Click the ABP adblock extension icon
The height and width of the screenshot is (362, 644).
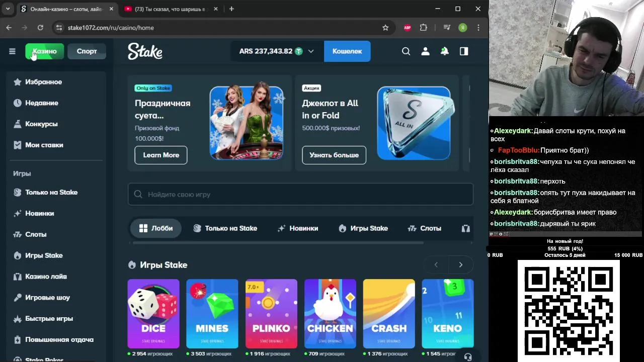[x=408, y=28]
